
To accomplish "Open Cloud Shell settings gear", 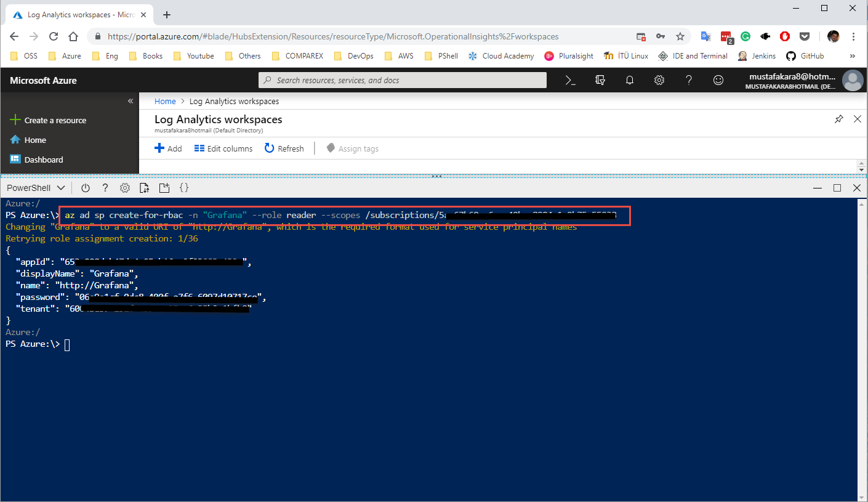I will pyautogui.click(x=125, y=188).
